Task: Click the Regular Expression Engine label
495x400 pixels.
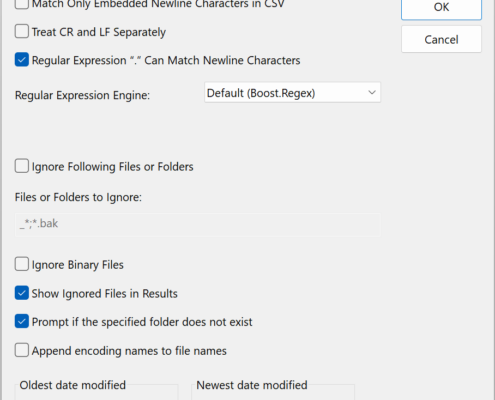Action: tap(82, 95)
